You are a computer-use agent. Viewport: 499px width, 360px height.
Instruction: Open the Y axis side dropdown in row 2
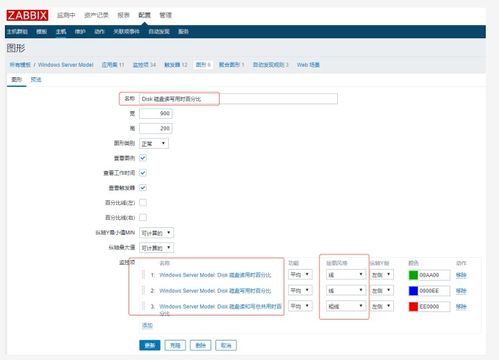tap(382, 290)
